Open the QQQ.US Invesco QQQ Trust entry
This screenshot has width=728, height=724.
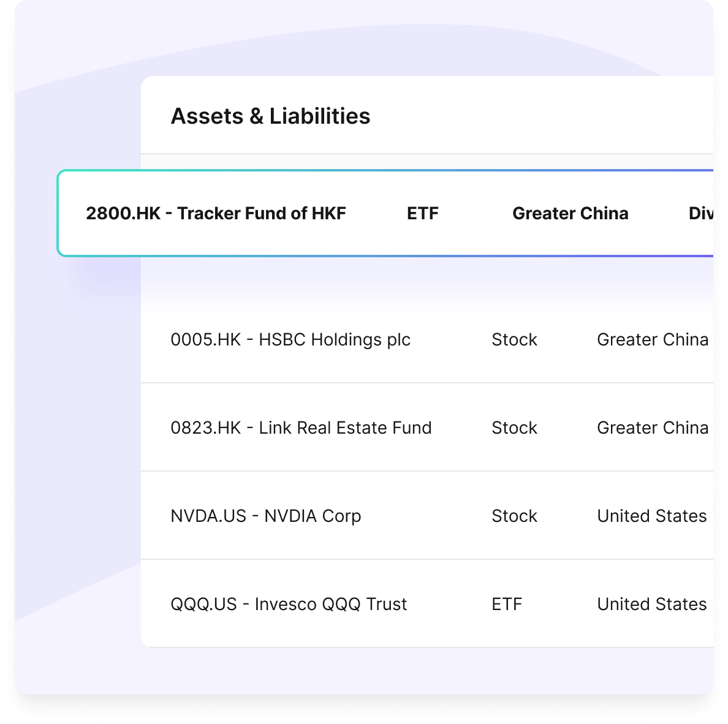pos(289,605)
